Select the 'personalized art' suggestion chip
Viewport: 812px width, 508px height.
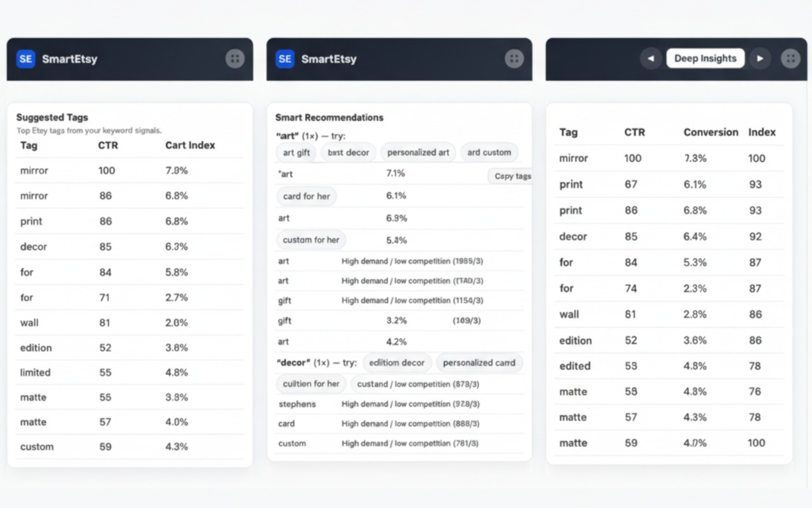coord(417,152)
